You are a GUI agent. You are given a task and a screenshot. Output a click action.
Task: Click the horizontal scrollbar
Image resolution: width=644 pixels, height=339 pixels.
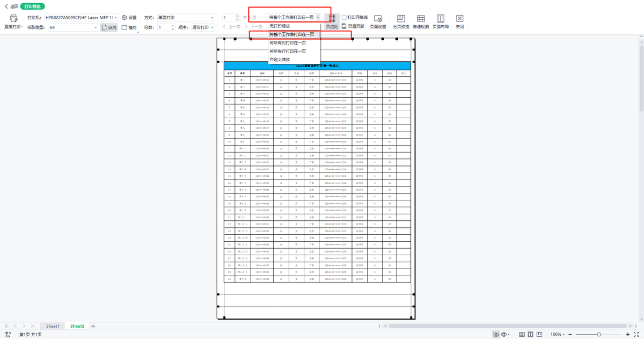[507, 326]
